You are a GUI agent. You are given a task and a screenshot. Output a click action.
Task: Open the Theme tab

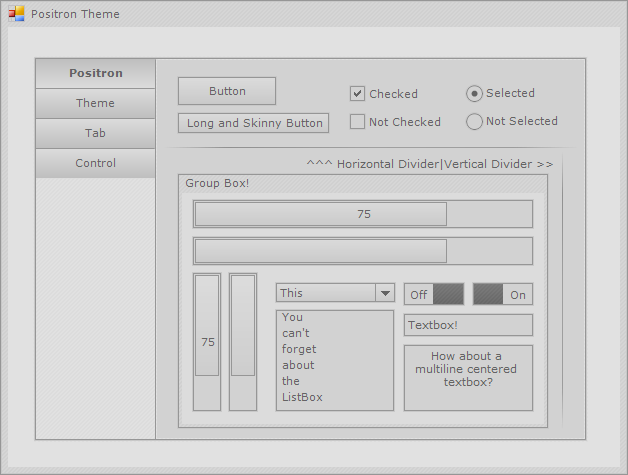(x=96, y=103)
